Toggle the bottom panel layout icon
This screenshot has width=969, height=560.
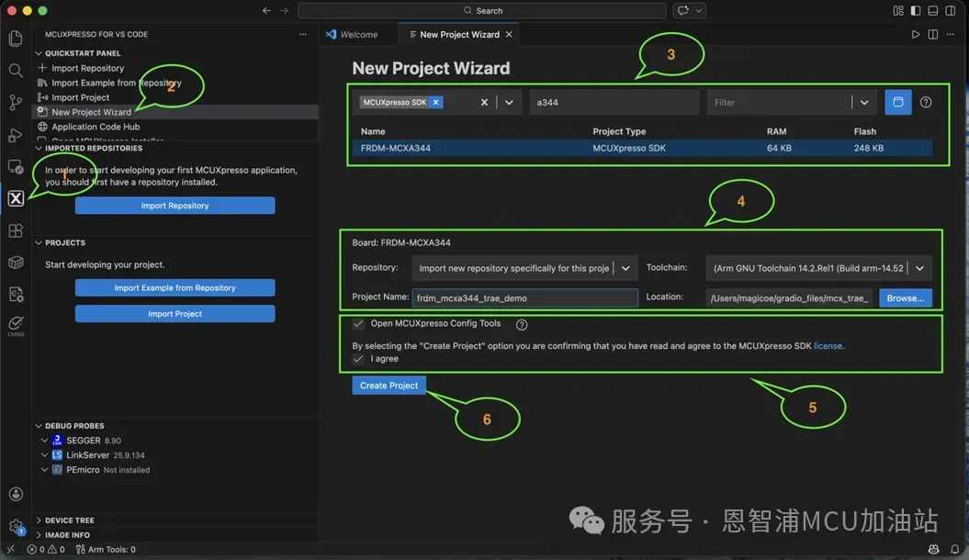click(932, 10)
